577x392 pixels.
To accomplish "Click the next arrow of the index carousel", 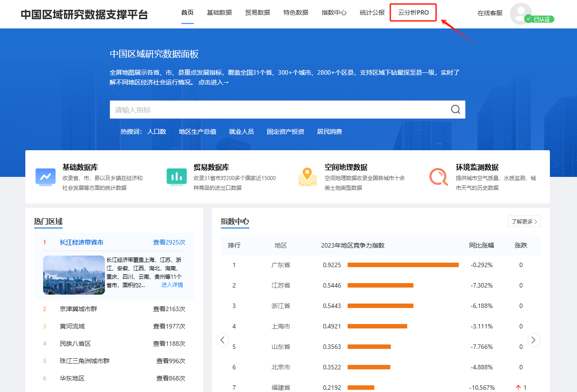I will 534,340.
